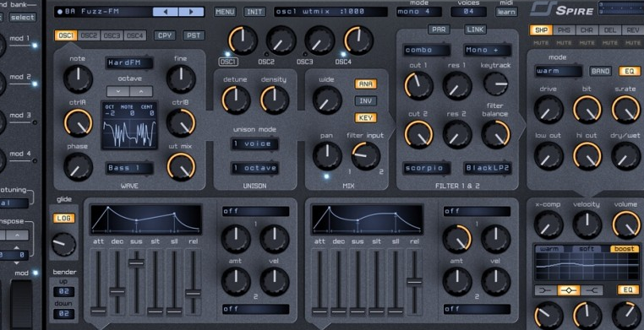Open the Bass 1 wavetable dropdown
This screenshot has width=644, height=330.
pos(129,168)
